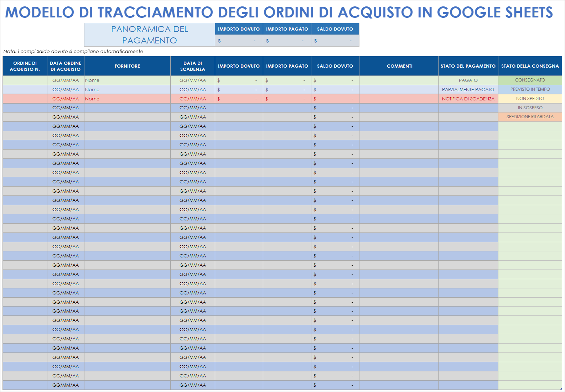Click the yellow NON SPEDITO cell
The image size is (565, 392).
530,98
